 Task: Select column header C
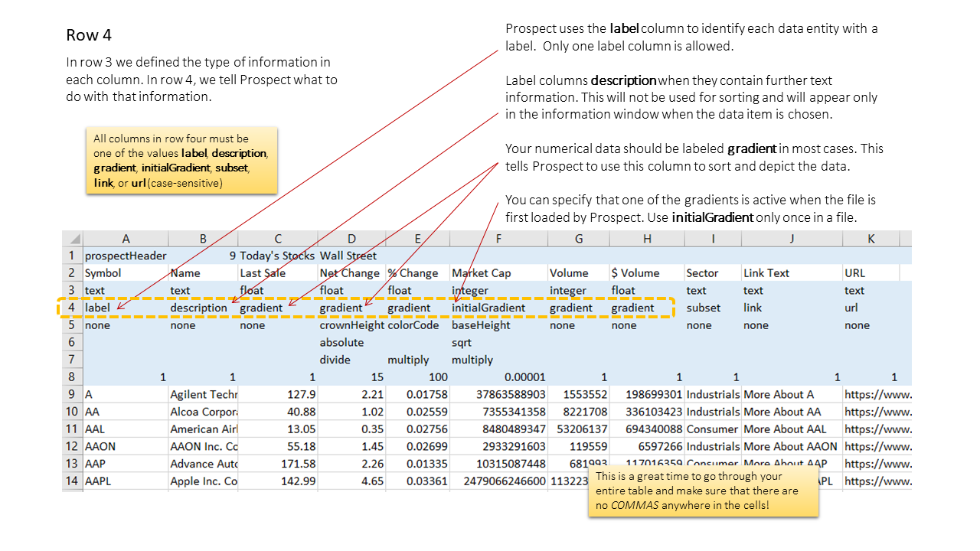click(x=278, y=239)
